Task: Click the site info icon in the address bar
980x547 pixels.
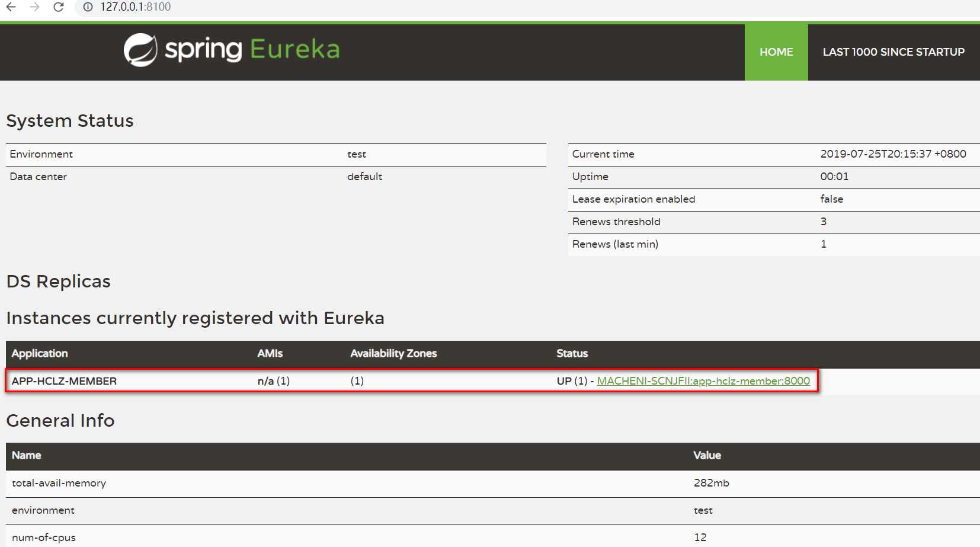Action: [x=88, y=7]
